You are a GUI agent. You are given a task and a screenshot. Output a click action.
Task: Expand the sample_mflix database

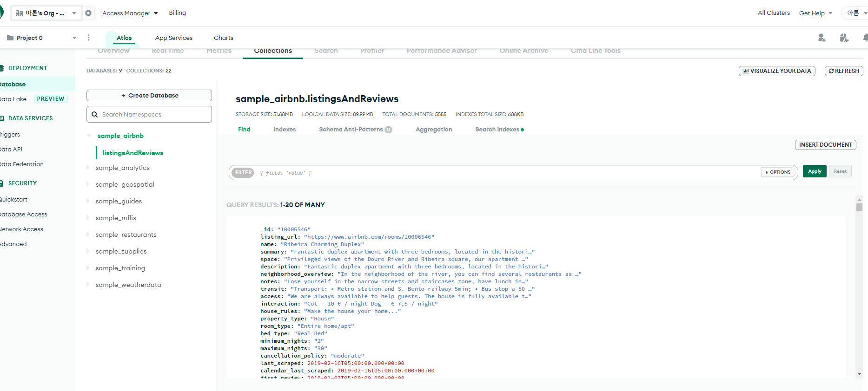88,218
